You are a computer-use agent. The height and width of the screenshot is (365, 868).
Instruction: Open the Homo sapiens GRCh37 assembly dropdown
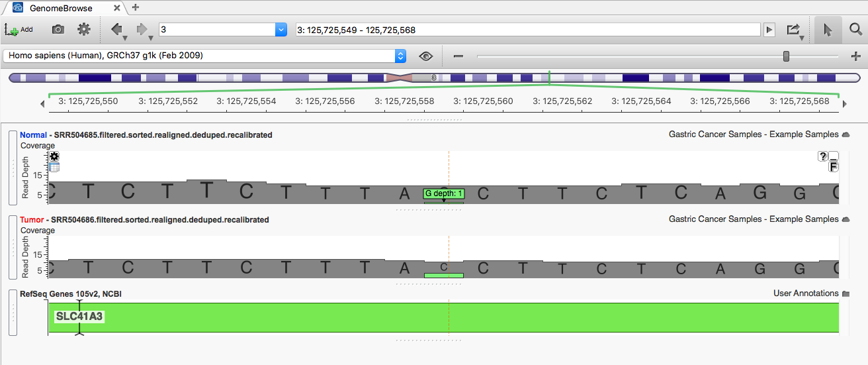point(204,56)
